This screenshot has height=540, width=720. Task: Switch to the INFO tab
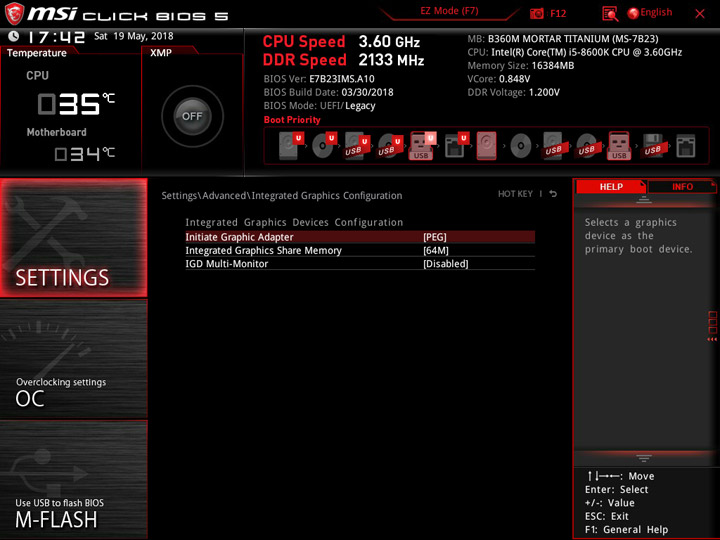tap(682, 186)
